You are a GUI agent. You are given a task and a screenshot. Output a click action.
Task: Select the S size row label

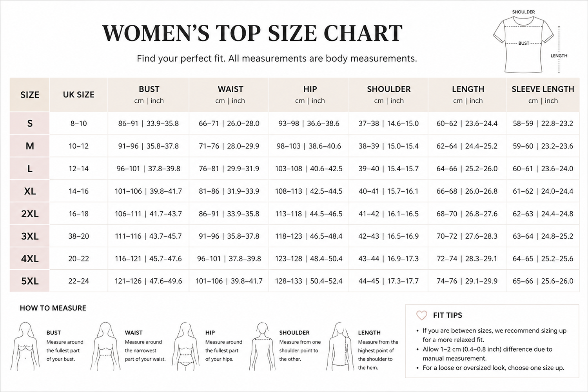[x=30, y=123]
